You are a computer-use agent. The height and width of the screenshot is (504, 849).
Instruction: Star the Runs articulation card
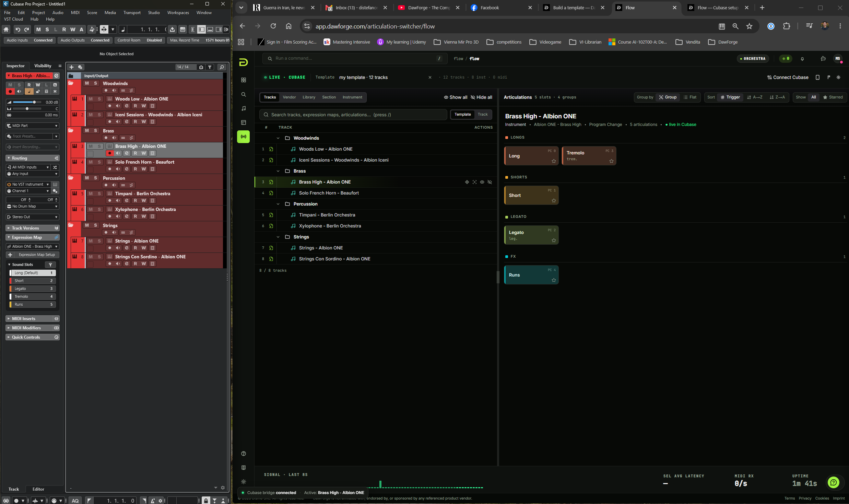point(554,280)
